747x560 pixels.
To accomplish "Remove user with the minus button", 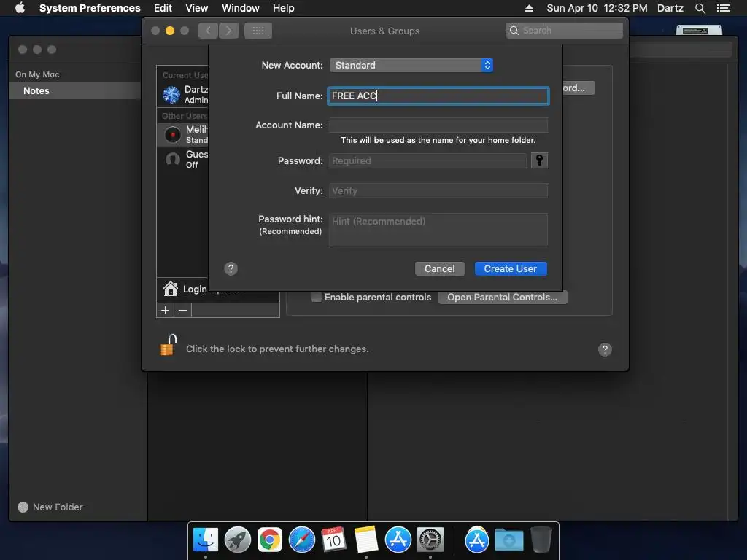I will [x=182, y=311].
